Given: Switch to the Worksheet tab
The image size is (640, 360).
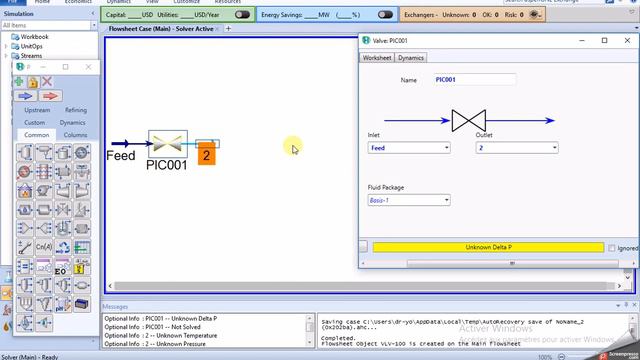Looking at the screenshot, I should click(x=377, y=58).
